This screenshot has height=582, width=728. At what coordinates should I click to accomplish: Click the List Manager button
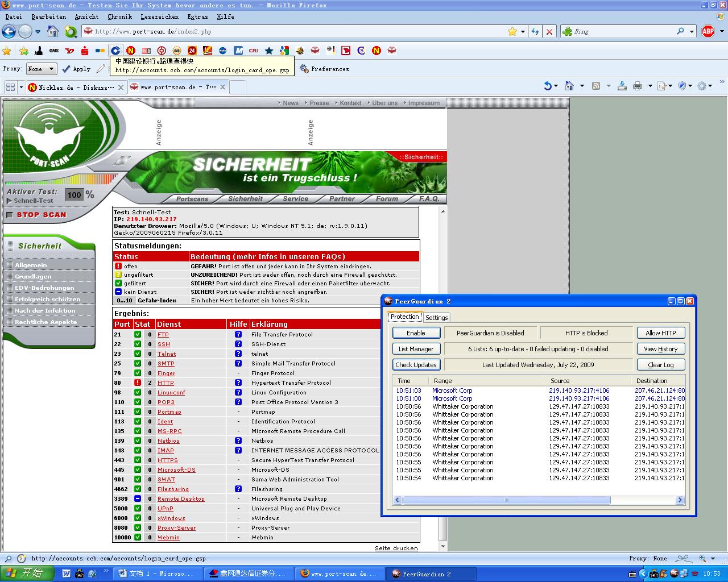[x=416, y=349]
